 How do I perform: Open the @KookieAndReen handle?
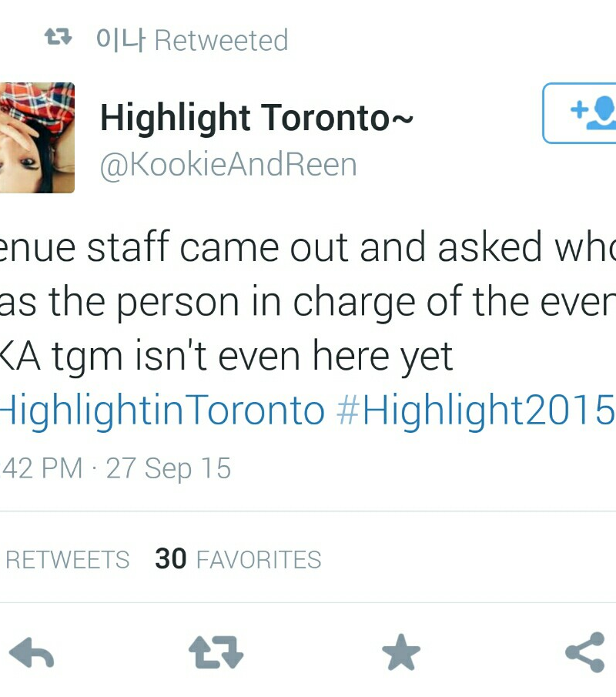pyautogui.click(x=229, y=165)
